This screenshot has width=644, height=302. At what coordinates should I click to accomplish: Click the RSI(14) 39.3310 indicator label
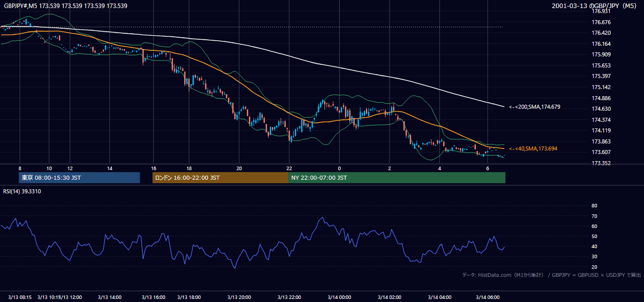tap(22, 191)
